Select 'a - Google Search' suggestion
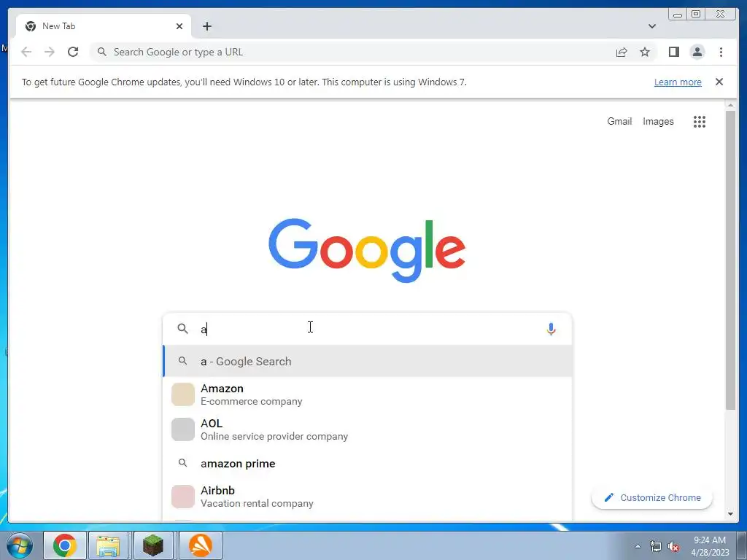This screenshot has width=747, height=560. 368,362
